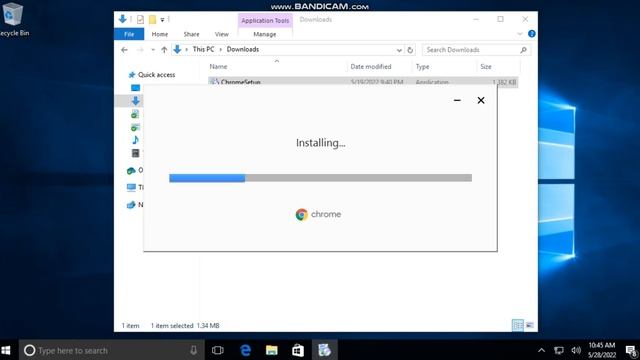The image size is (640, 360).
Task: Open the Action Center notifications icon
Action: pyautogui.click(x=631, y=351)
